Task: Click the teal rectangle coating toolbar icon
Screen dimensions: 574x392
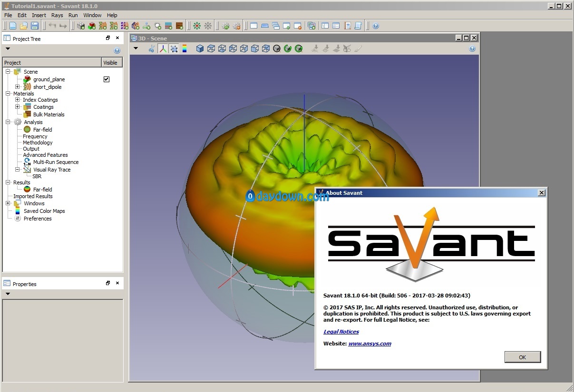Action: click(168, 26)
